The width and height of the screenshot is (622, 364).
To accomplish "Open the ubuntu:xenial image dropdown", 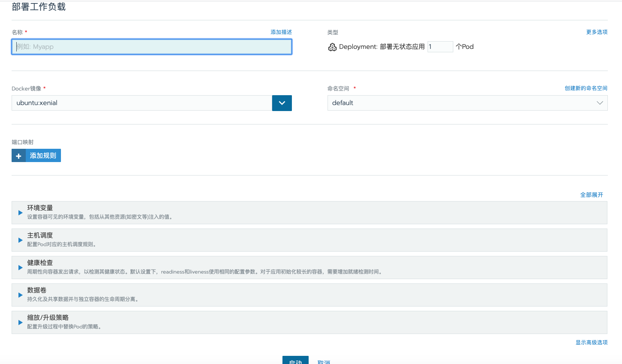I will pyautogui.click(x=282, y=103).
